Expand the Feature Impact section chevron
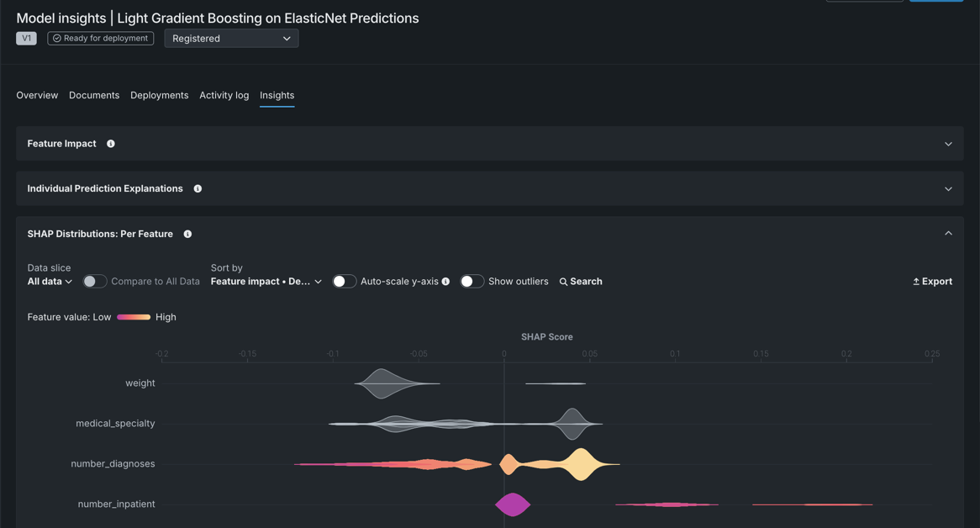The width and height of the screenshot is (980, 528). coord(948,144)
